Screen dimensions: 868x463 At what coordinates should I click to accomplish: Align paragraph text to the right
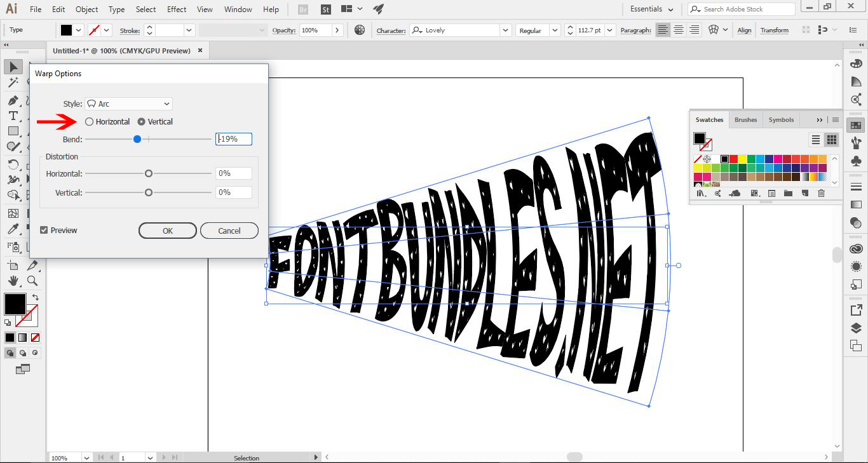(x=694, y=30)
